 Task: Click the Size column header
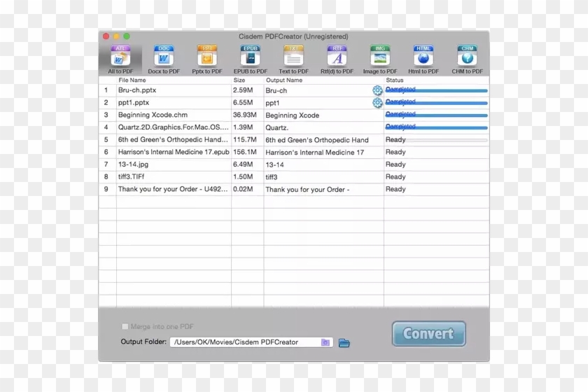[x=246, y=80]
